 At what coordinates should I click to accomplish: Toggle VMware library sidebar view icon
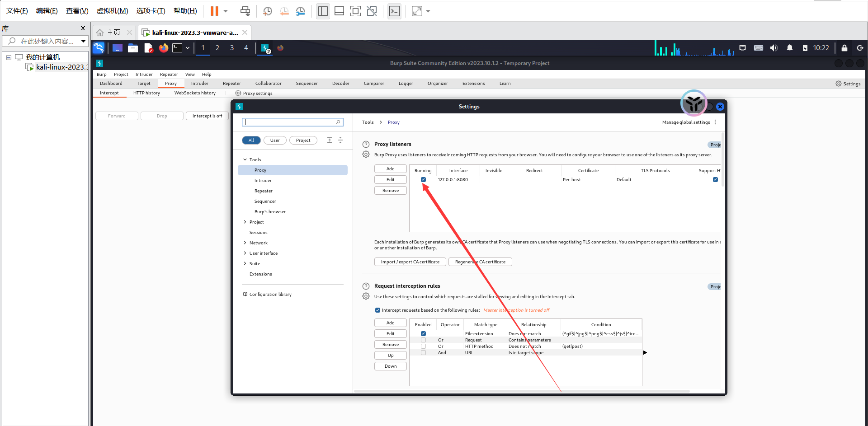tap(323, 11)
